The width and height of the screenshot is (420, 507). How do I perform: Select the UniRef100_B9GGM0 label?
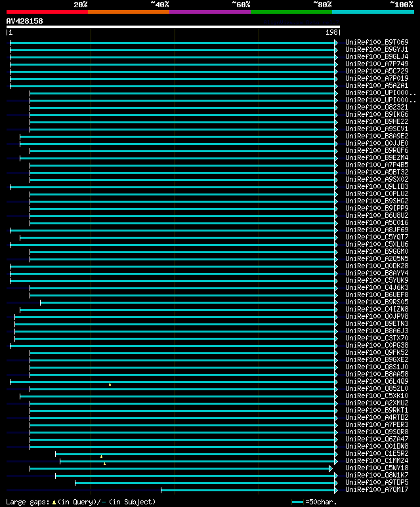tap(377, 251)
